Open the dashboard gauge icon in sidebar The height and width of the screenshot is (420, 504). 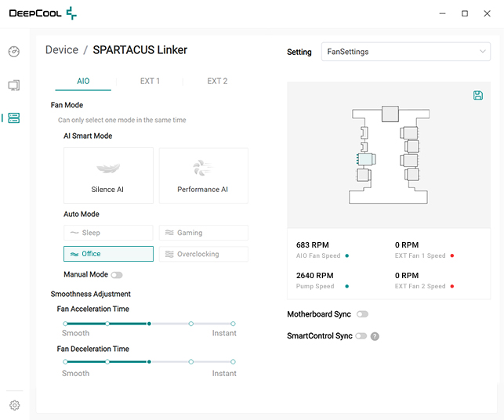pyautogui.click(x=14, y=52)
